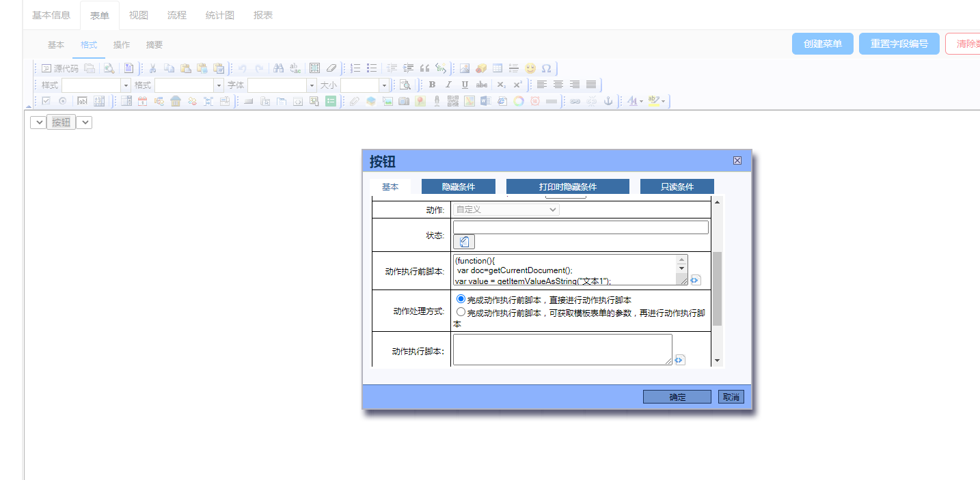Viewport: 980px width, 480px height.
Task: Align text to the left
Action: (x=542, y=85)
